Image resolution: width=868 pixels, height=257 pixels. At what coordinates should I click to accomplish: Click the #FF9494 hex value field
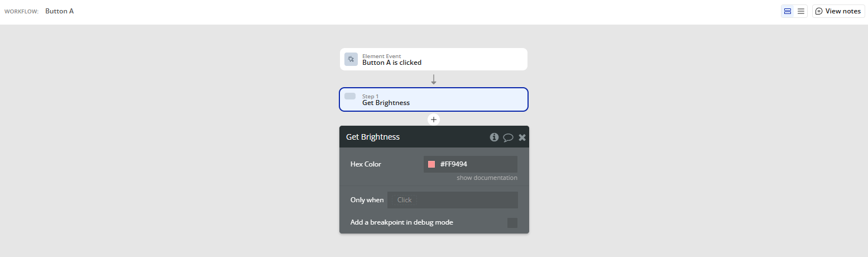tap(474, 164)
